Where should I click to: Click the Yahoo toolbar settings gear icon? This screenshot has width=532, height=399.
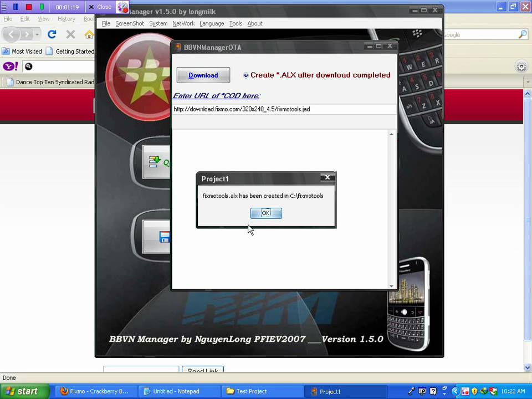(x=521, y=66)
